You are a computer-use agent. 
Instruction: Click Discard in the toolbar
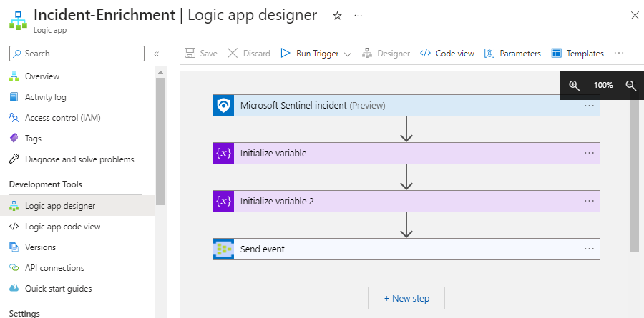pyautogui.click(x=249, y=54)
